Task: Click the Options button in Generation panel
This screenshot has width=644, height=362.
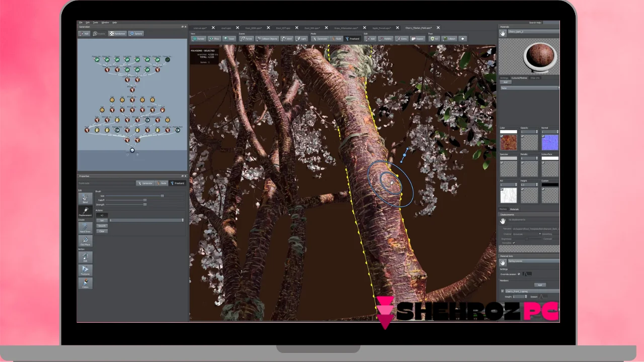Action: coord(136,34)
